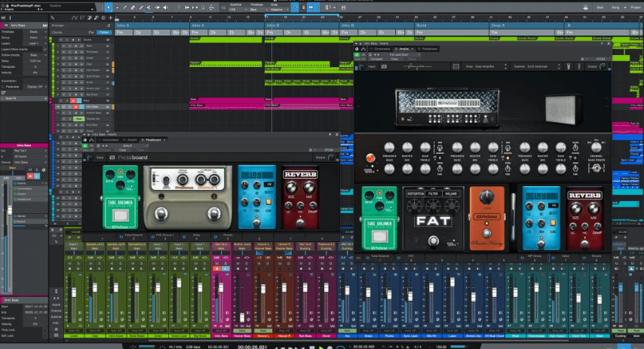
Task: Adjust the Pedalboard Input gain knob
Action: [x=90, y=158]
